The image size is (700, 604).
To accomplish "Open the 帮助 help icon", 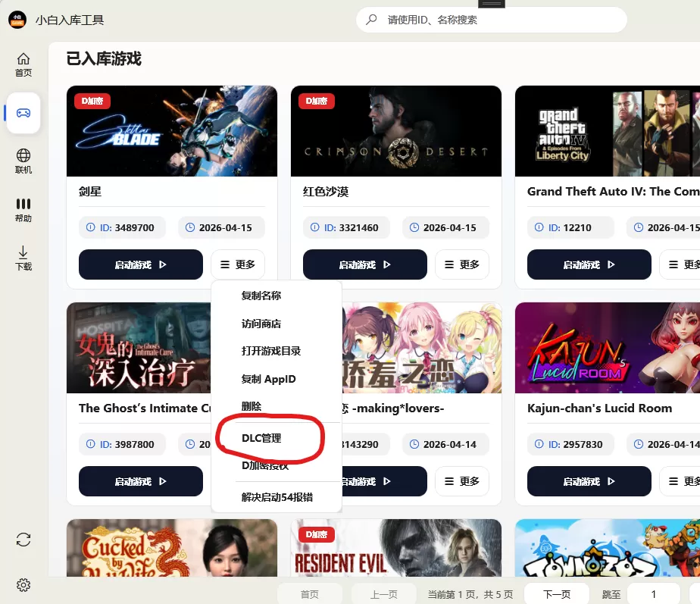I will point(23,210).
